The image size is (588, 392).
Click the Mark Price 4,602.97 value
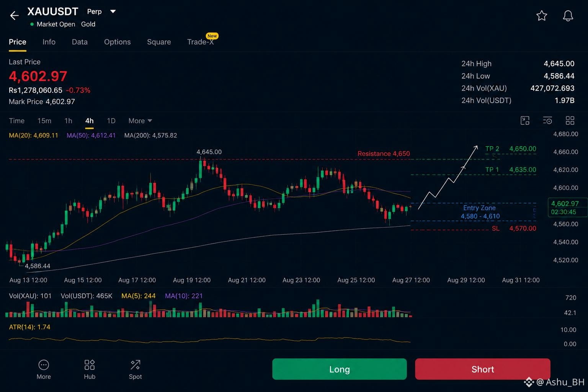[x=60, y=102]
